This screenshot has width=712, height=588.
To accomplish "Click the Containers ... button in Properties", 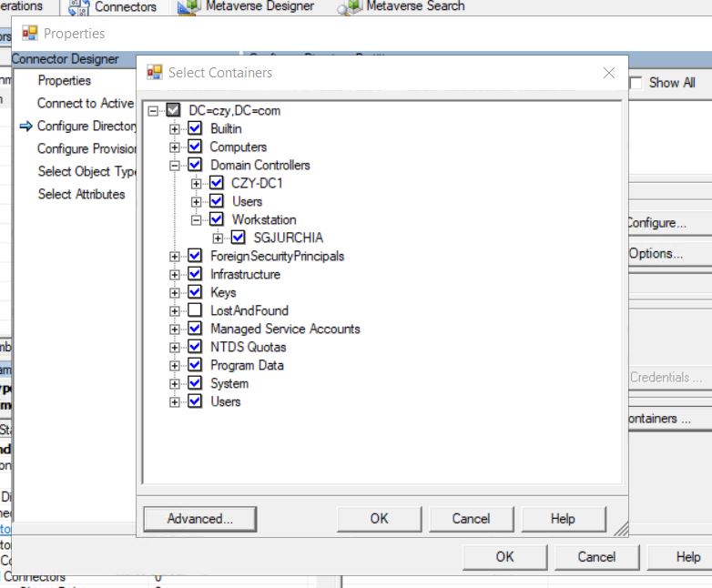I will pyautogui.click(x=670, y=418).
